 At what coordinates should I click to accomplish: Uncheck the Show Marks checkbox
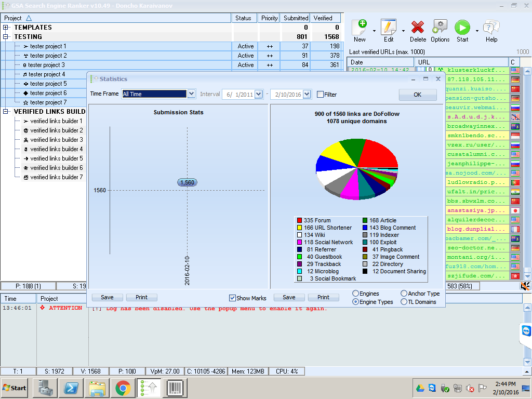pos(232,298)
